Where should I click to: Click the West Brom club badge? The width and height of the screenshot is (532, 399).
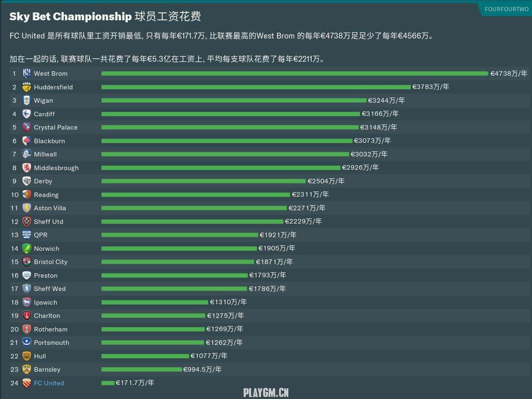[26, 74]
